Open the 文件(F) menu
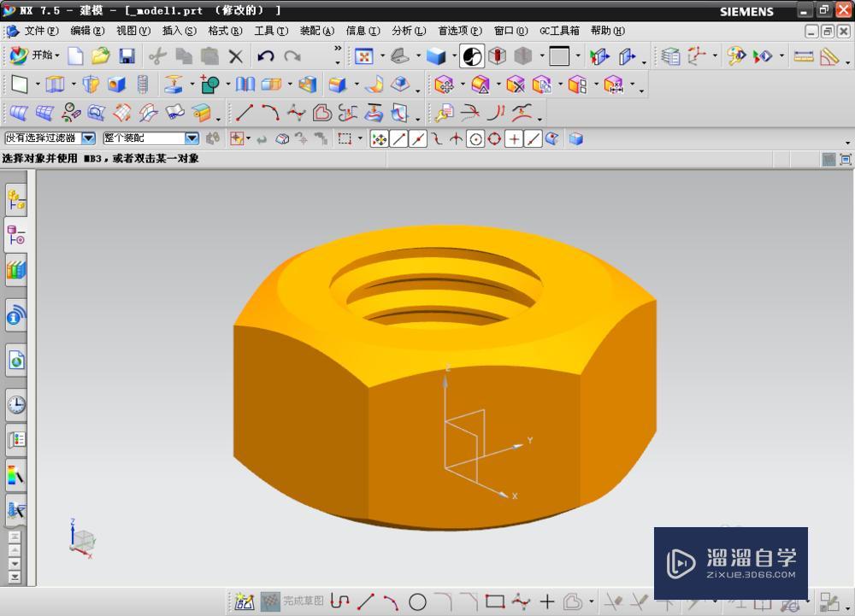This screenshot has width=855, height=616. (x=41, y=31)
